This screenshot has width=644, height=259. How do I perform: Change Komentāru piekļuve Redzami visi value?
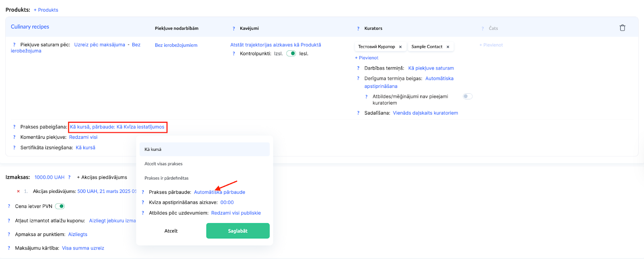pyautogui.click(x=83, y=137)
